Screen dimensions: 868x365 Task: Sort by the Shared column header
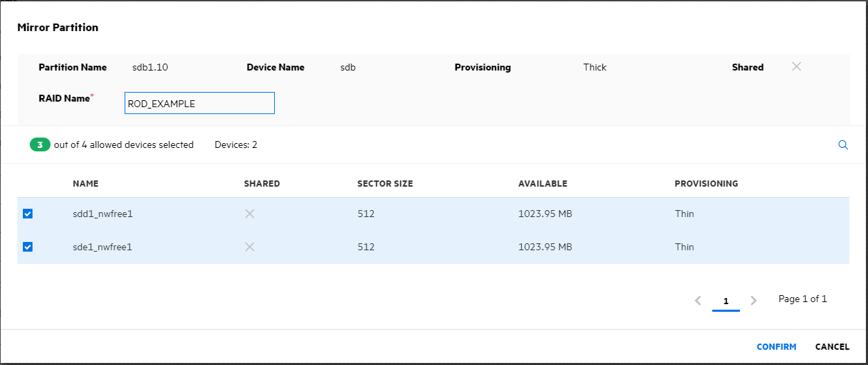point(262,184)
